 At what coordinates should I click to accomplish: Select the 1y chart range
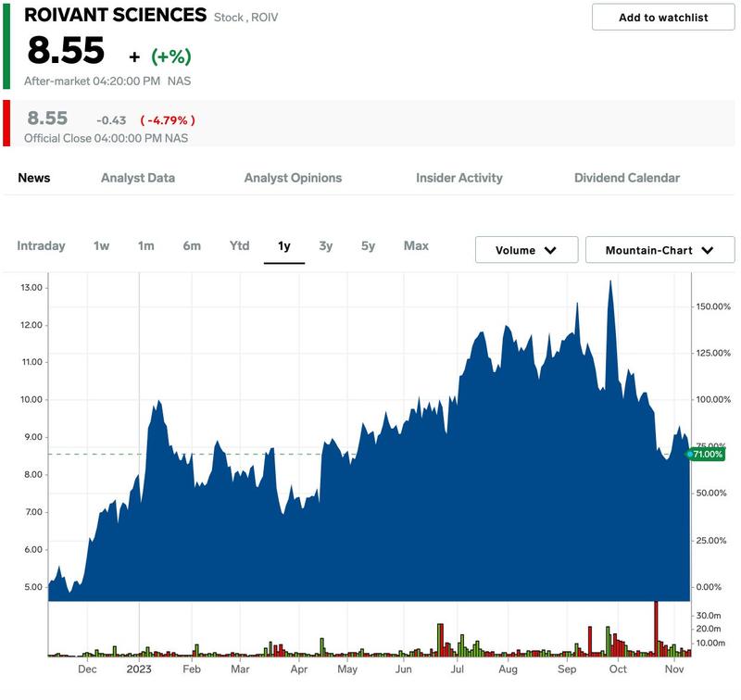coord(284,246)
